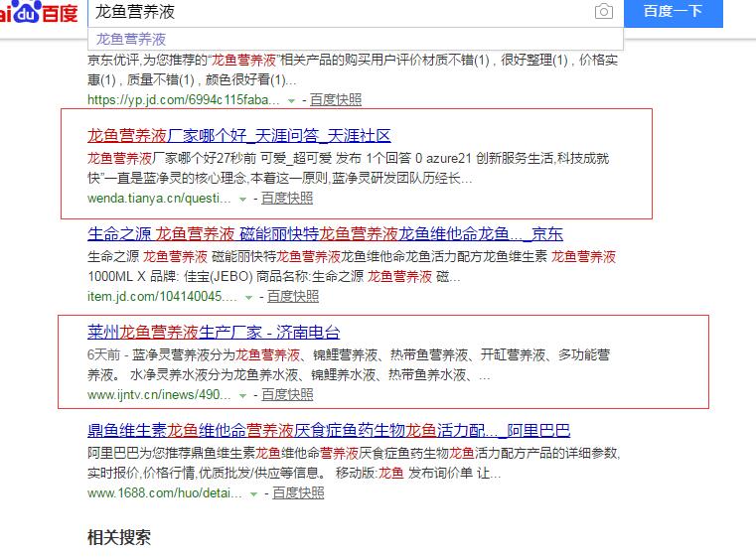Click the camera image search icon
The height and width of the screenshot is (558, 756).
603,12
